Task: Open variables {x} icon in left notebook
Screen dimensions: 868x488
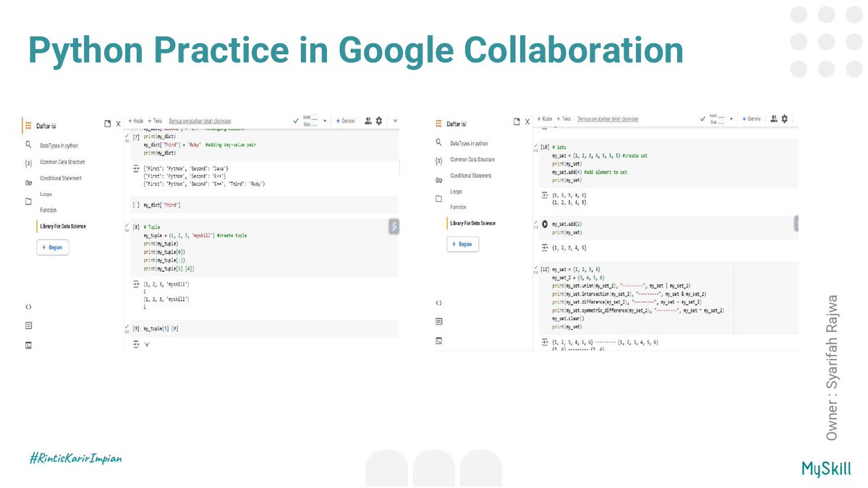Action: 27,163
